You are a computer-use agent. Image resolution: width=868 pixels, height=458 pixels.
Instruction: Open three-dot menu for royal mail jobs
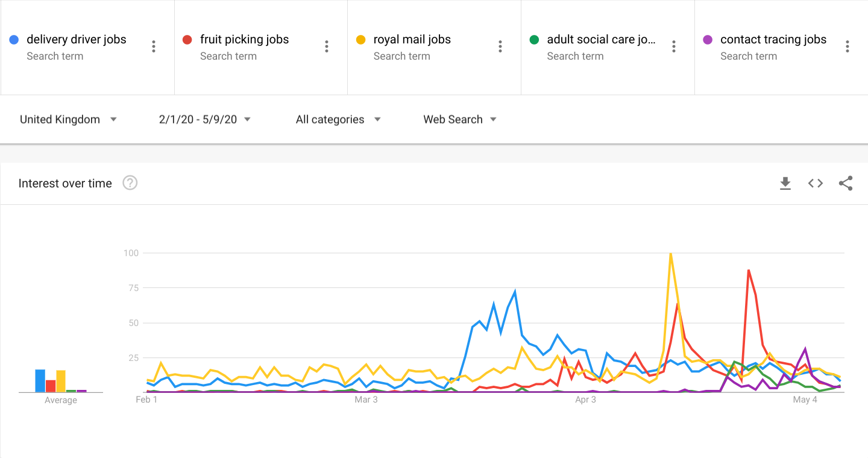pyautogui.click(x=500, y=46)
